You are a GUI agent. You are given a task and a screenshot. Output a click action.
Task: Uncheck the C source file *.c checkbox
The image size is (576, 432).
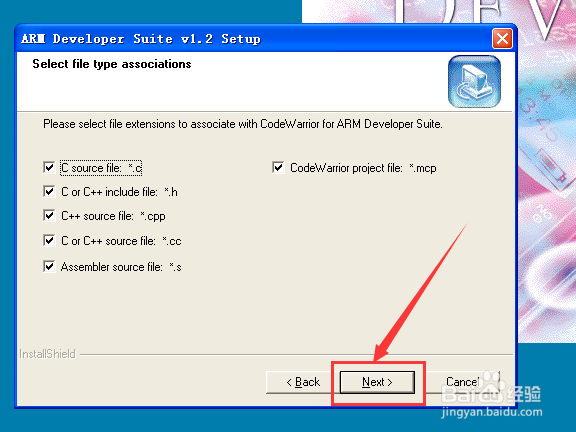click(49, 168)
